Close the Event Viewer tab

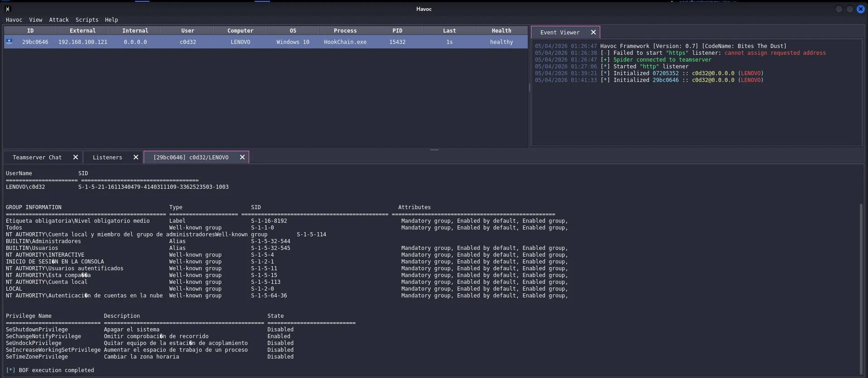(x=593, y=33)
